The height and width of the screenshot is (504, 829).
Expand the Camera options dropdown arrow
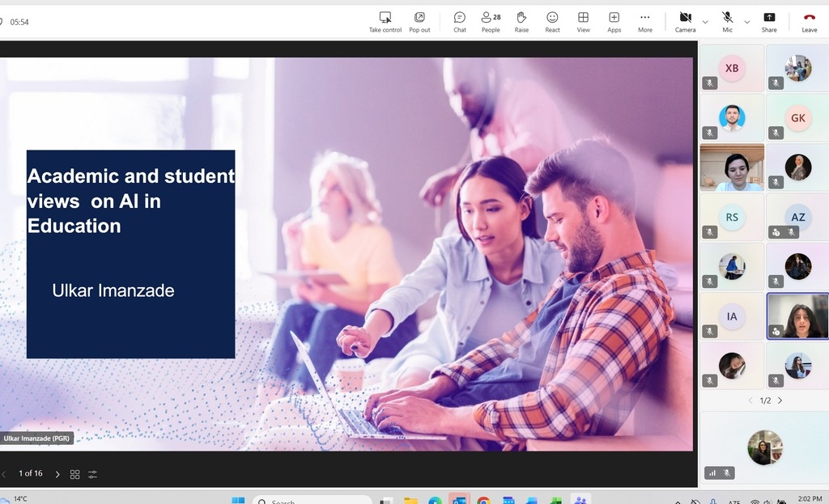705,22
